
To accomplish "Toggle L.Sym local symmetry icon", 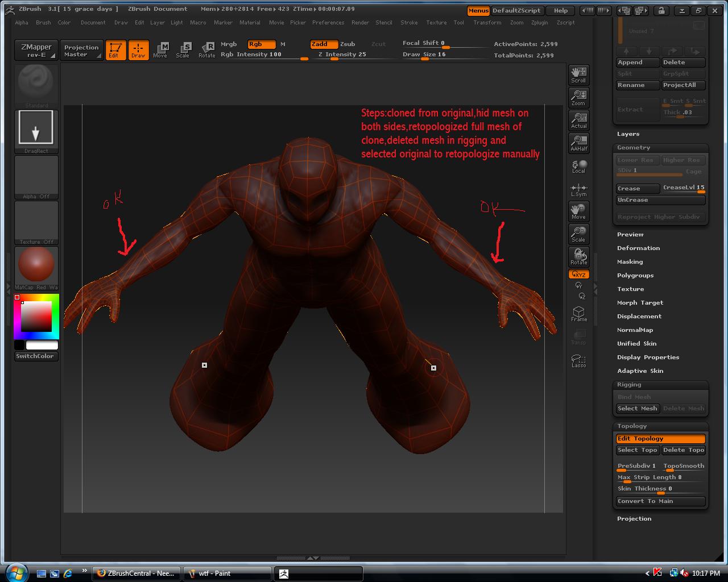I will click(578, 189).
